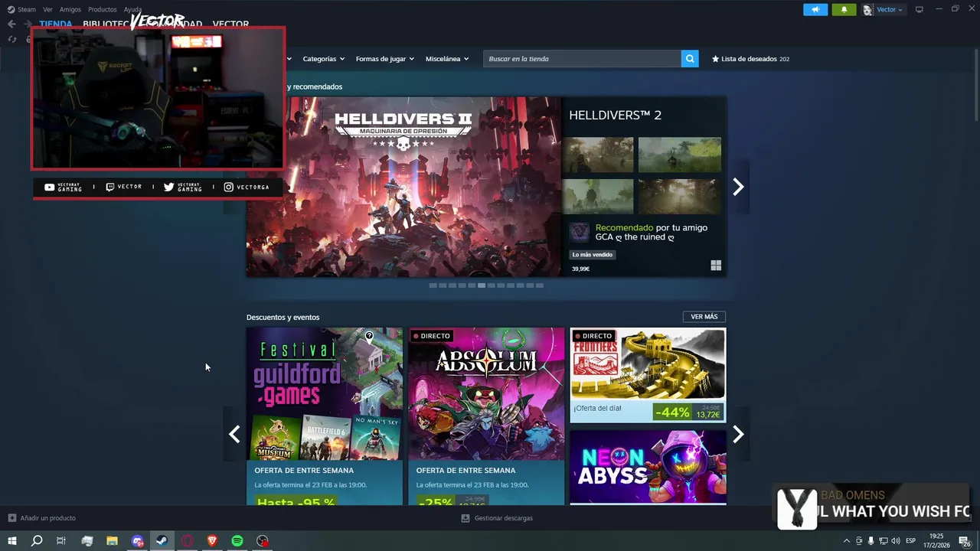The image size is (980, 551).
Task: Click the HELLDIVERS™ 2 title text
Action: (615, 116)
